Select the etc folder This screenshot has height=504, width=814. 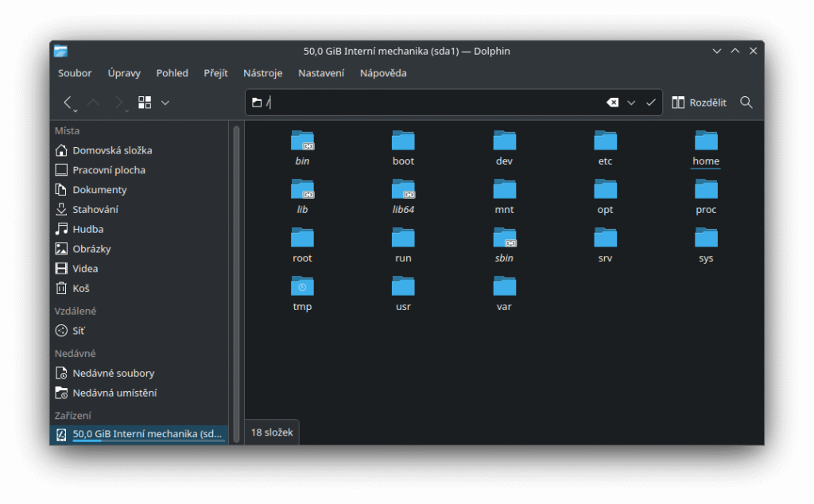pyautogui.click(x=605, y=148)
